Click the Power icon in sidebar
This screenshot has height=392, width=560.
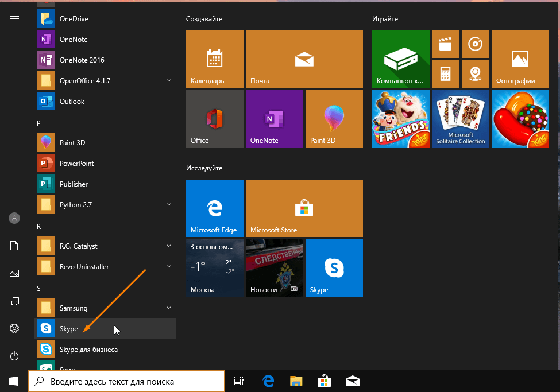click(x=14, y=356)
